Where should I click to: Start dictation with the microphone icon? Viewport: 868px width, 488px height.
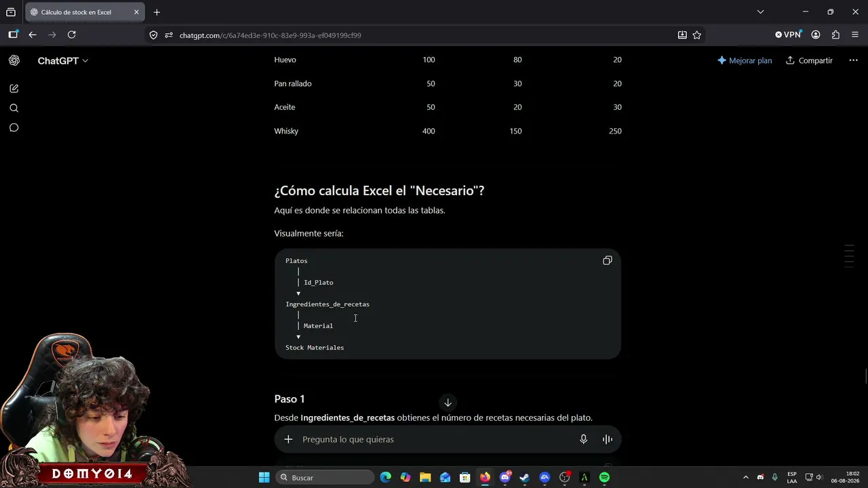pyautogui.click(x=583, y=439)
